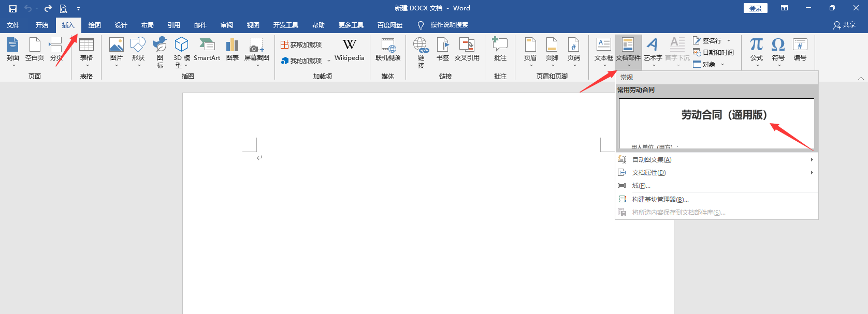Insert a SmartArt graphic
The height and width of the screenshot is (314, 868).
click(x=207, y=50)
